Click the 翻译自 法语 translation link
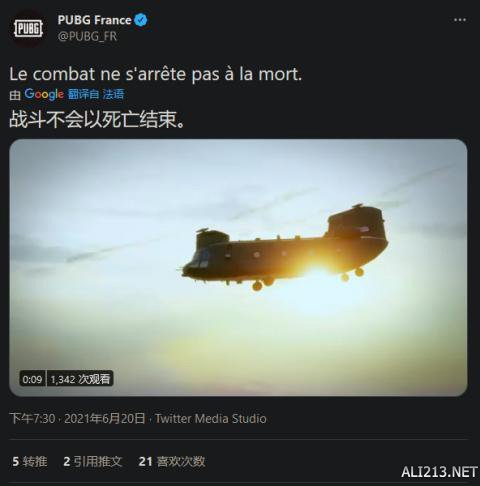480x486 pixels. (96, 94)
